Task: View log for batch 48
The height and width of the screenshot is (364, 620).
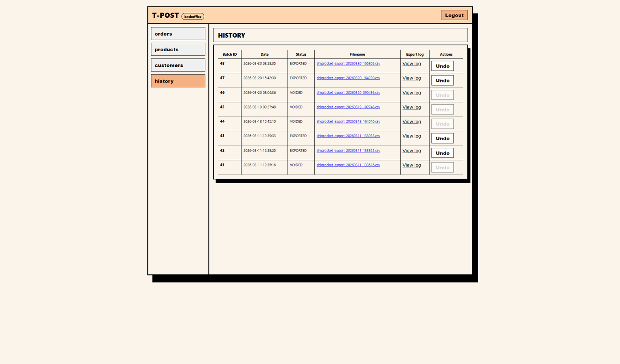Action: click(x=412, y=63)
